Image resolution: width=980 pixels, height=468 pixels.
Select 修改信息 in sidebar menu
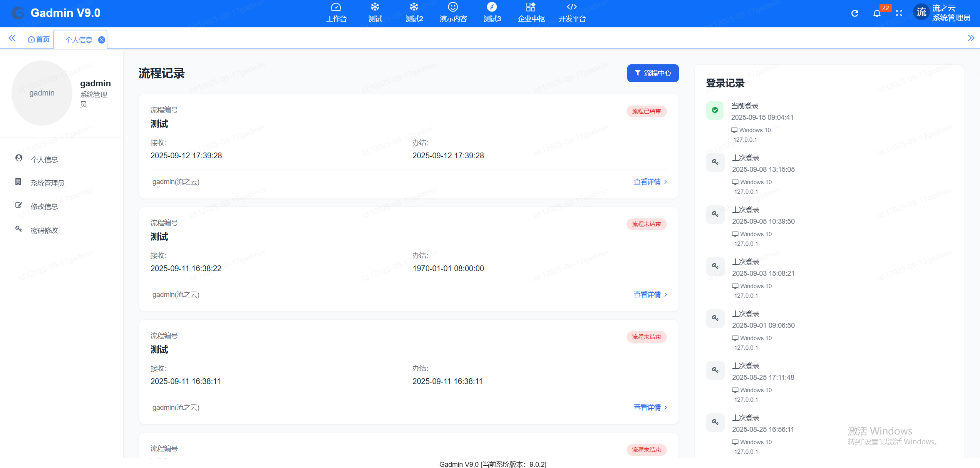(x=44, y=206)
